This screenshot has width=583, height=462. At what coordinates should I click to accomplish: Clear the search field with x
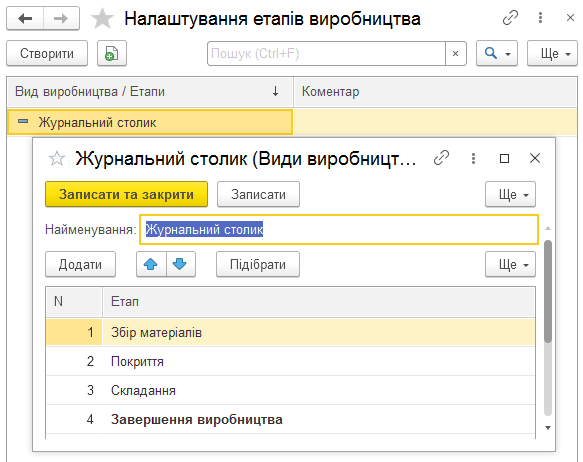click(x=455, y=54)
